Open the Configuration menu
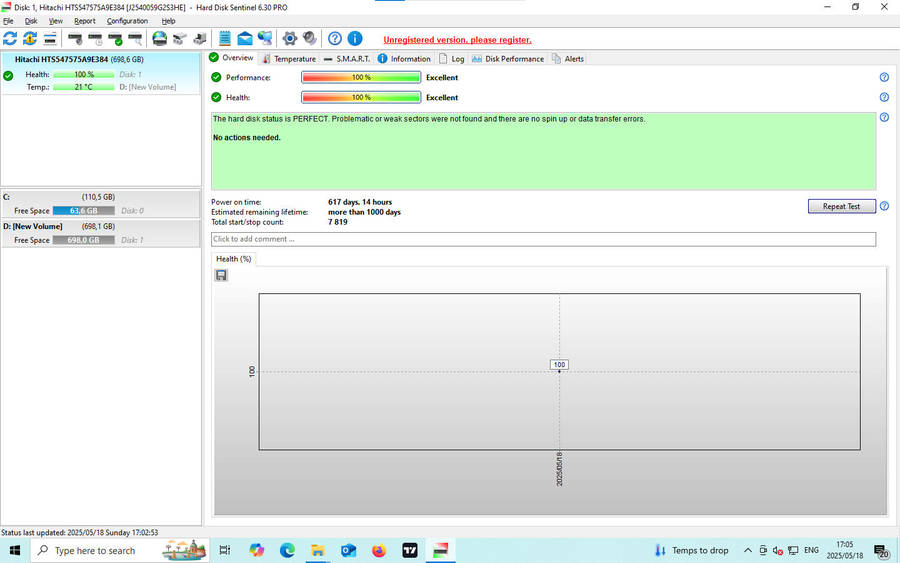Viewport: 900px width, 563px height. tap(127, 20)
